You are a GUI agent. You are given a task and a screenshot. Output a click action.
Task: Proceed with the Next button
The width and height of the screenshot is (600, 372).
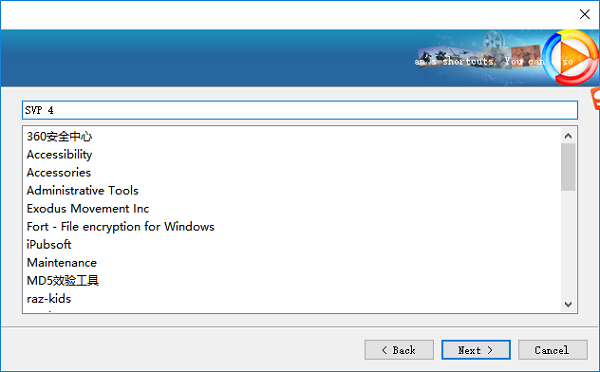pos(476,350)
